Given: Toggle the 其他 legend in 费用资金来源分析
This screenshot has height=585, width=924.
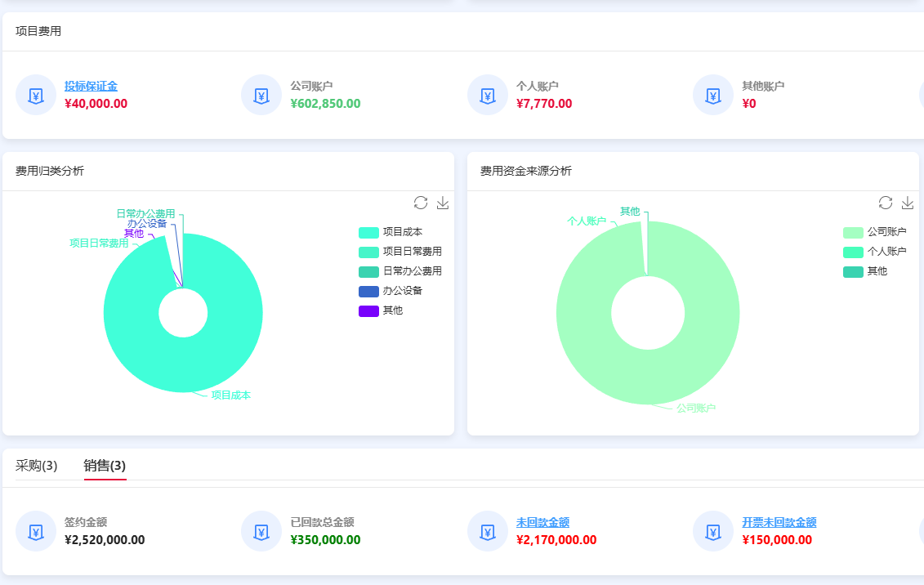Looking at the screenshot, I should click(x=868, y=271).
